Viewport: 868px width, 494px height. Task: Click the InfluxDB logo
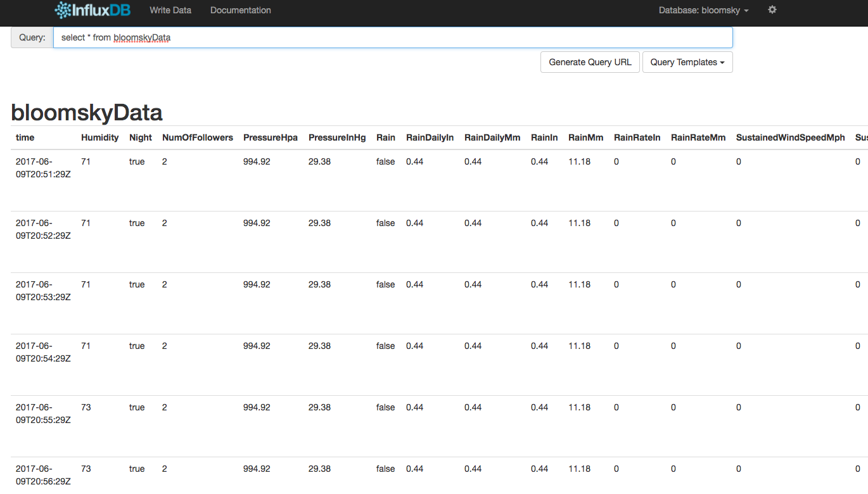coord(92,10)
